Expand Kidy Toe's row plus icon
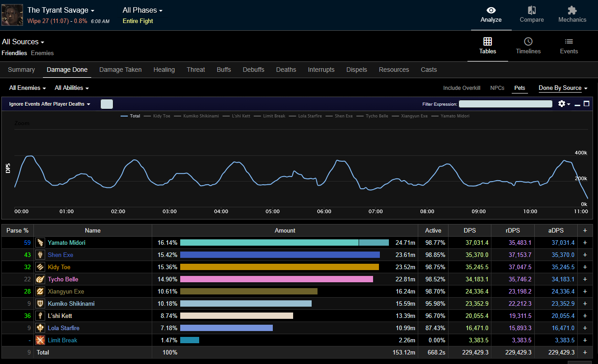This screenshot has width=598, height=364. (x=585, y=267)
